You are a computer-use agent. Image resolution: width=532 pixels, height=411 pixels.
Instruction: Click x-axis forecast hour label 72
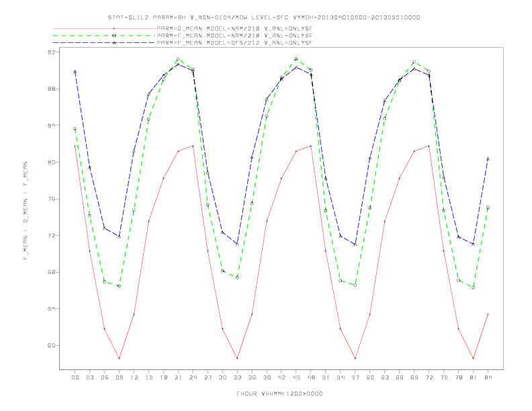(429, 377)
